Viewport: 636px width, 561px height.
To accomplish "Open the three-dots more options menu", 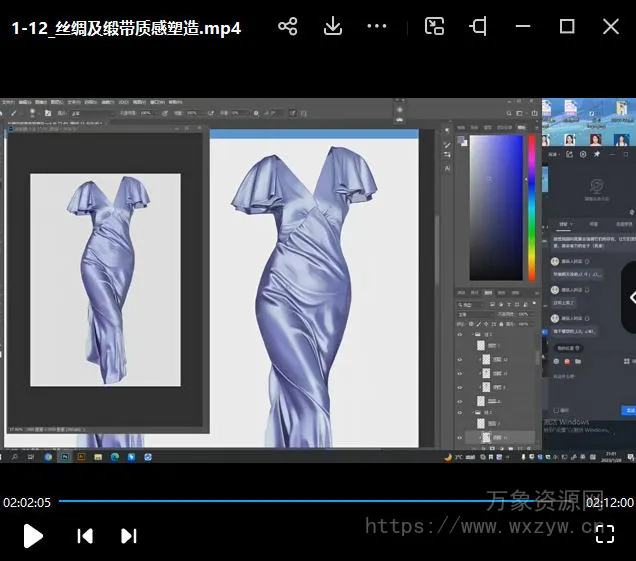I will click(x=377, y=27).
